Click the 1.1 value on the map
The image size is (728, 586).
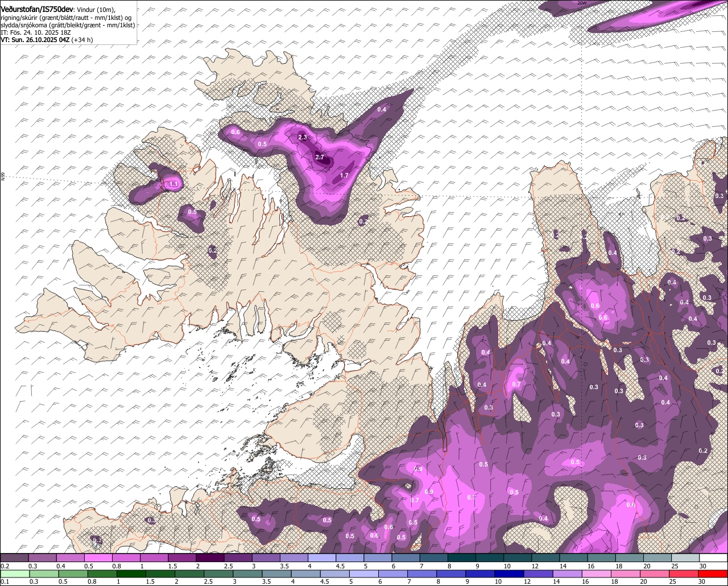tap(173, 184)
